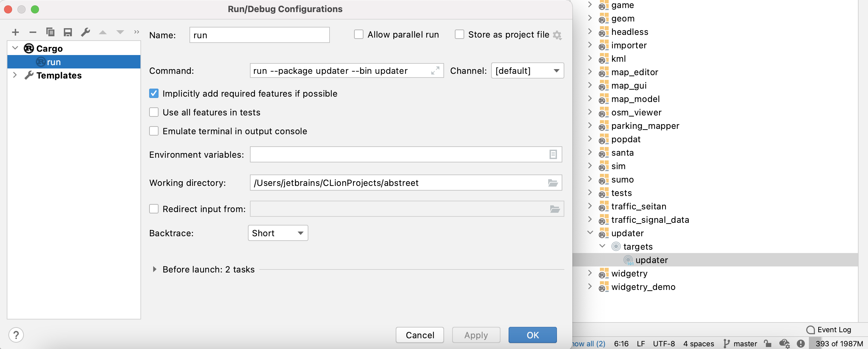Remove the selected configuration
The width and height of the screenshot is (868, 349).
[33, 32]
